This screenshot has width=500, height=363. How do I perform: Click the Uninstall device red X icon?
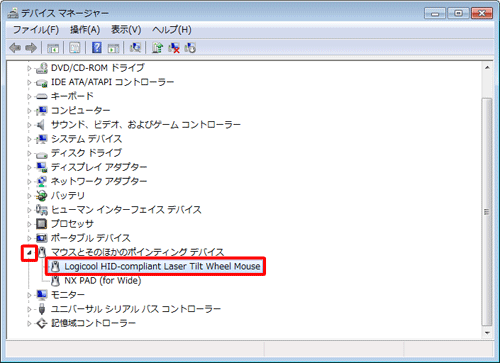click(x=174, y=48)
